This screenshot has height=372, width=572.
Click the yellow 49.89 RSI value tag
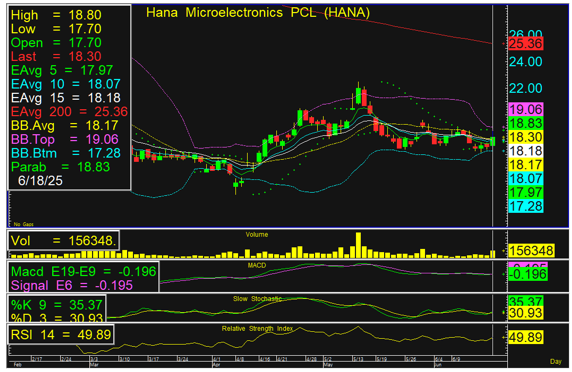tap(526, 337)
